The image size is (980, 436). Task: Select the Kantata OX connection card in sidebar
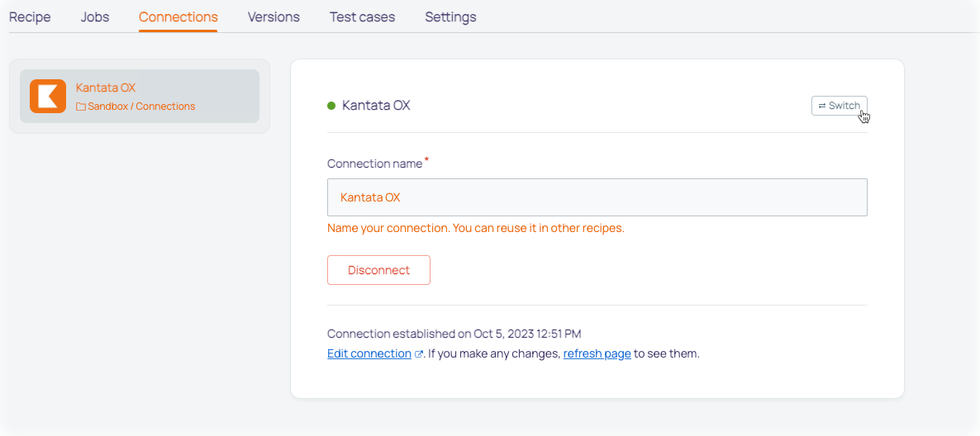140,96
